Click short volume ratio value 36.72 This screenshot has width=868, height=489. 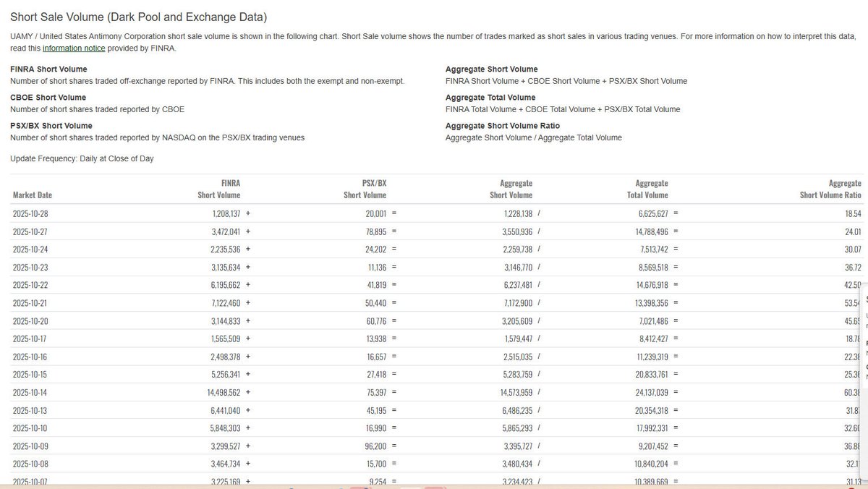854,268
